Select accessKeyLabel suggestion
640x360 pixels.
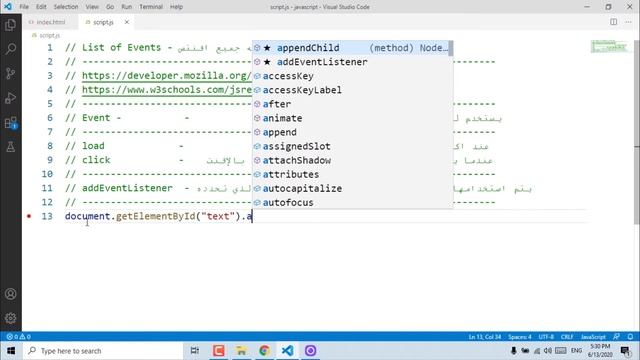[351, 90]
